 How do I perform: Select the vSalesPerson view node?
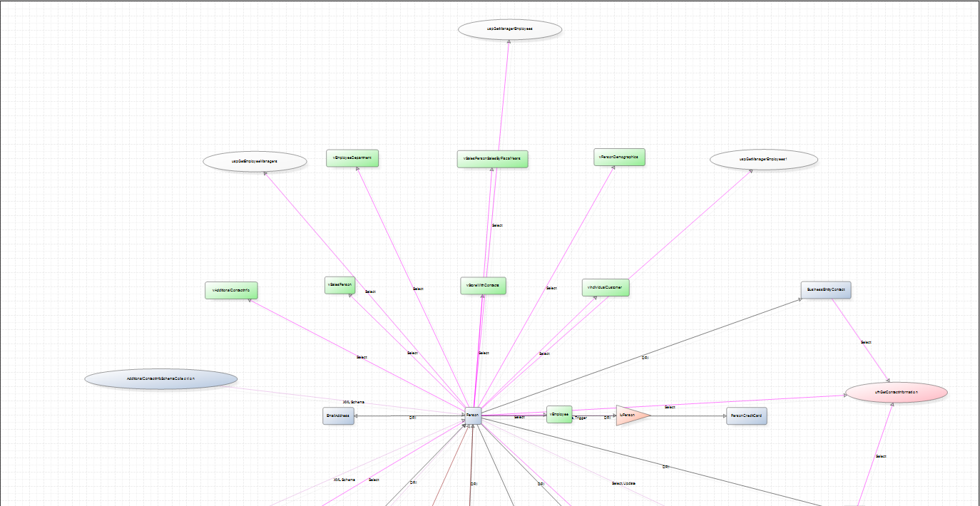coord(340,284)
